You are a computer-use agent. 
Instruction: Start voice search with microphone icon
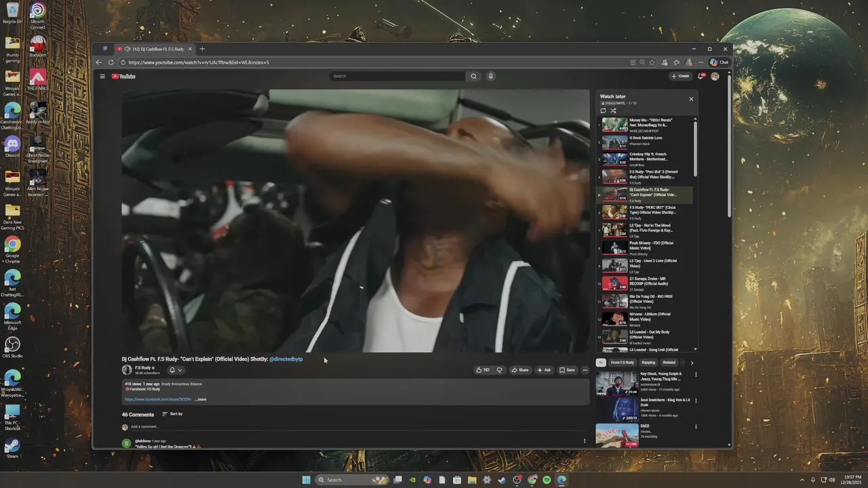coord(490,76)
